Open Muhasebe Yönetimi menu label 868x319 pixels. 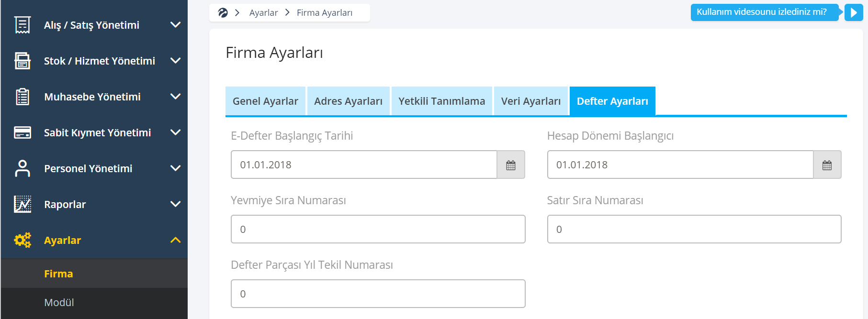pos(92,97)
